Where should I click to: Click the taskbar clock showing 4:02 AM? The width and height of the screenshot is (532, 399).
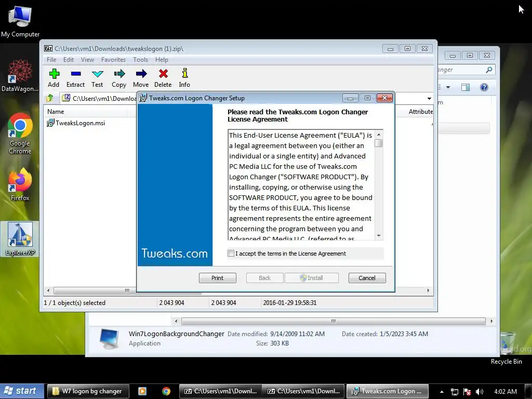(x=506, y=392)
